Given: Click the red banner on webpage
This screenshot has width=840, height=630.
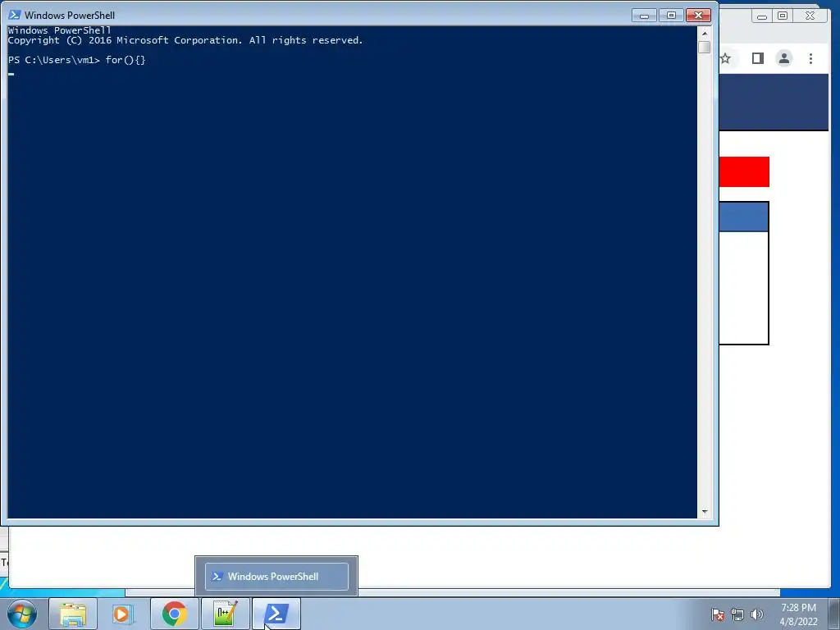Looking at the screenshot, I should [744, 172].
